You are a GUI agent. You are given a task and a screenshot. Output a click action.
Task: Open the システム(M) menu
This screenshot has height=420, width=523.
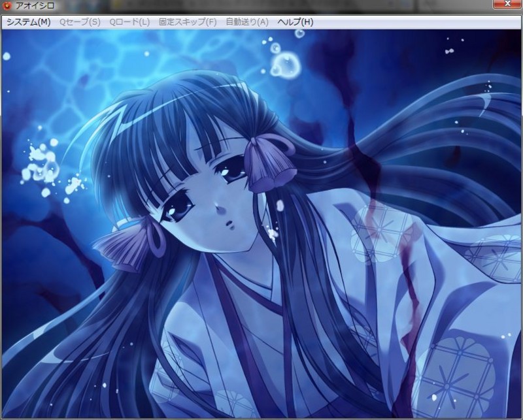coord(29,22)
